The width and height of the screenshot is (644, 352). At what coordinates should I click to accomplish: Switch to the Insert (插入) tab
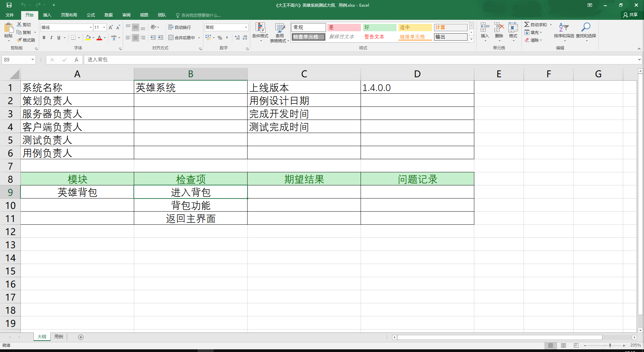click(47, 15)
